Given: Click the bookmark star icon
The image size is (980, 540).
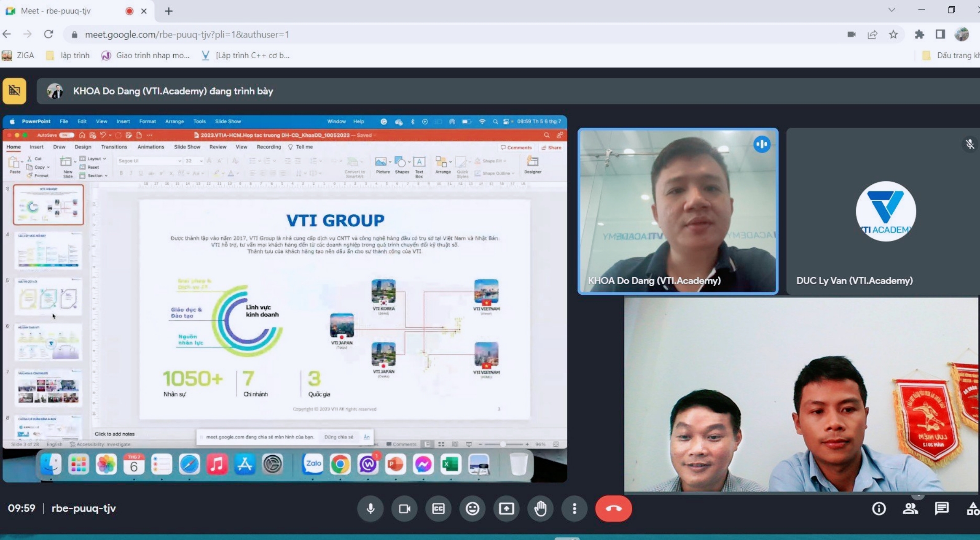Looking at the screenshot, I should [893, 35].
